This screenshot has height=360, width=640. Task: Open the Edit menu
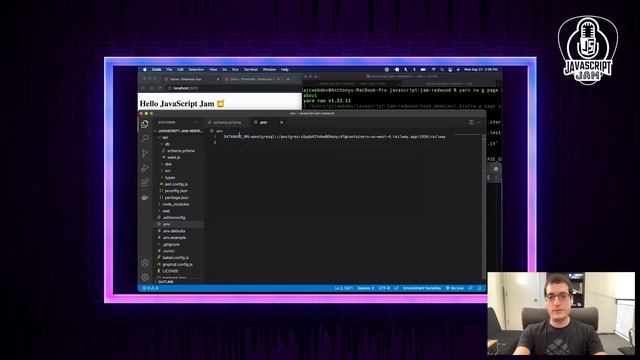[x=180, y=70]
